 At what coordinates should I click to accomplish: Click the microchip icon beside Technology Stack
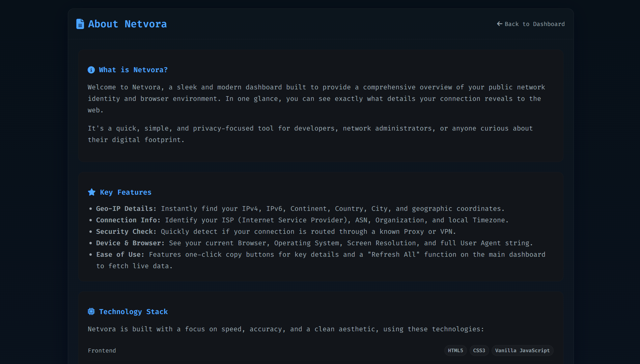click(x=91, y=312)
